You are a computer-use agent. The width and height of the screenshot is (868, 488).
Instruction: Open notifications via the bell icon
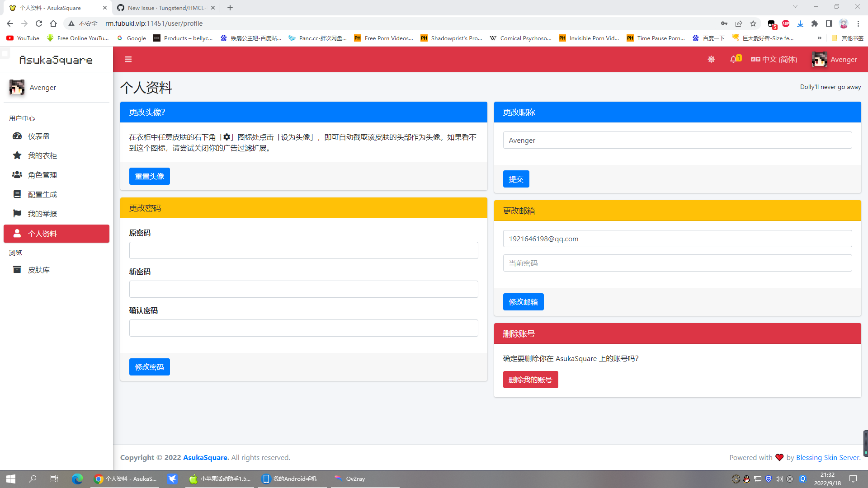(x=733, y=59)
